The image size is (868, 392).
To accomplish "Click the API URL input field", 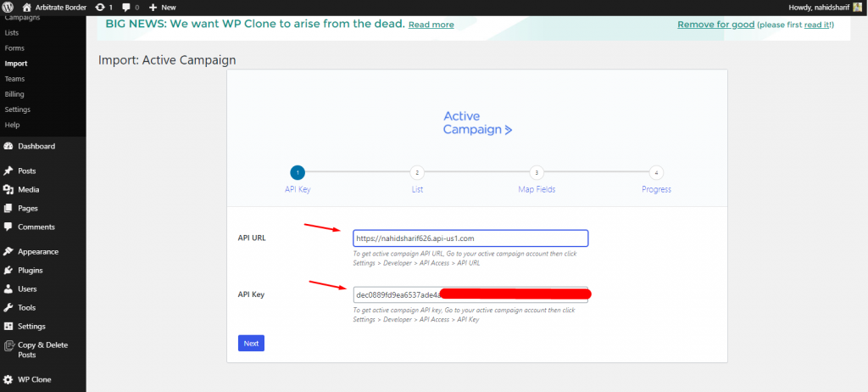I will click(470, 238).
